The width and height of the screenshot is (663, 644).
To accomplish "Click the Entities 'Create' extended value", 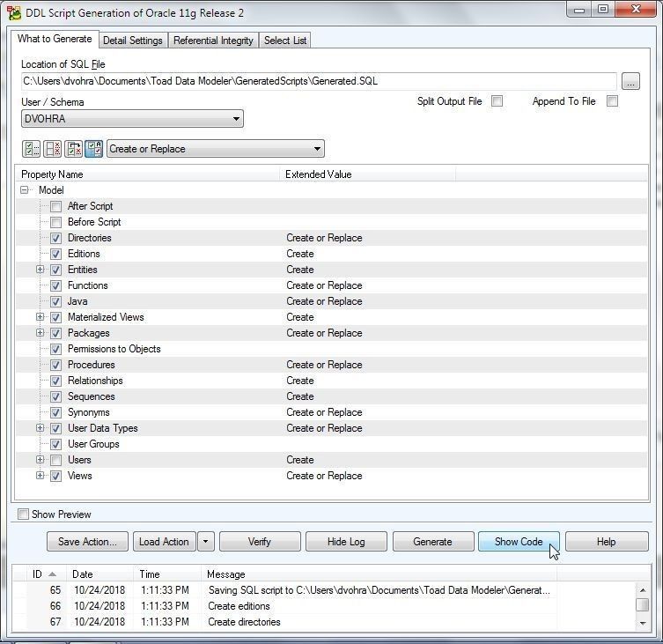I will [300, 270].
